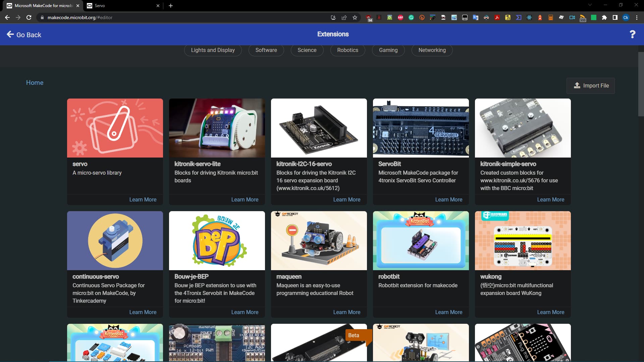Click Learn More under kitronik-I2C-16-servo
The width and height of the screenshot is (644, 362).
(347, 199)
